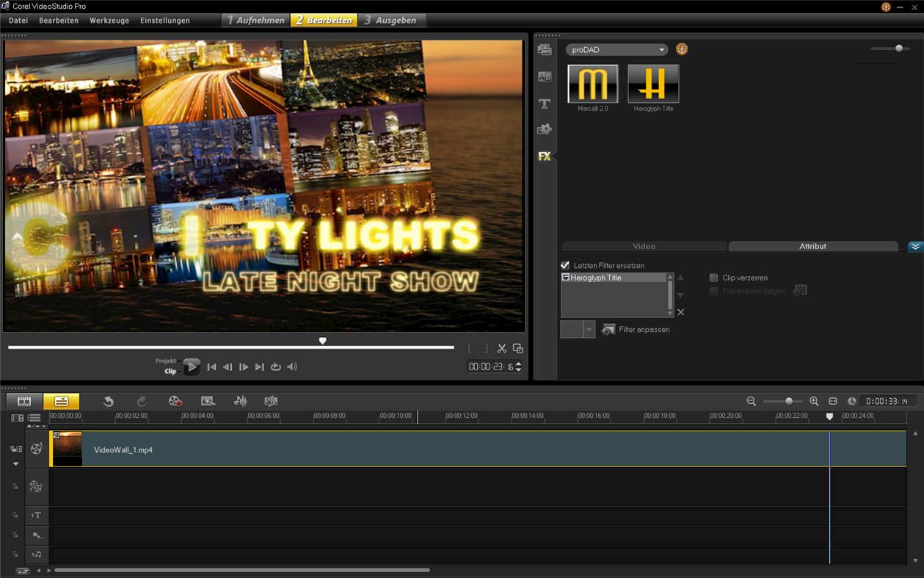Open the add/remove chapter point menu

click(x=36, y=426)
